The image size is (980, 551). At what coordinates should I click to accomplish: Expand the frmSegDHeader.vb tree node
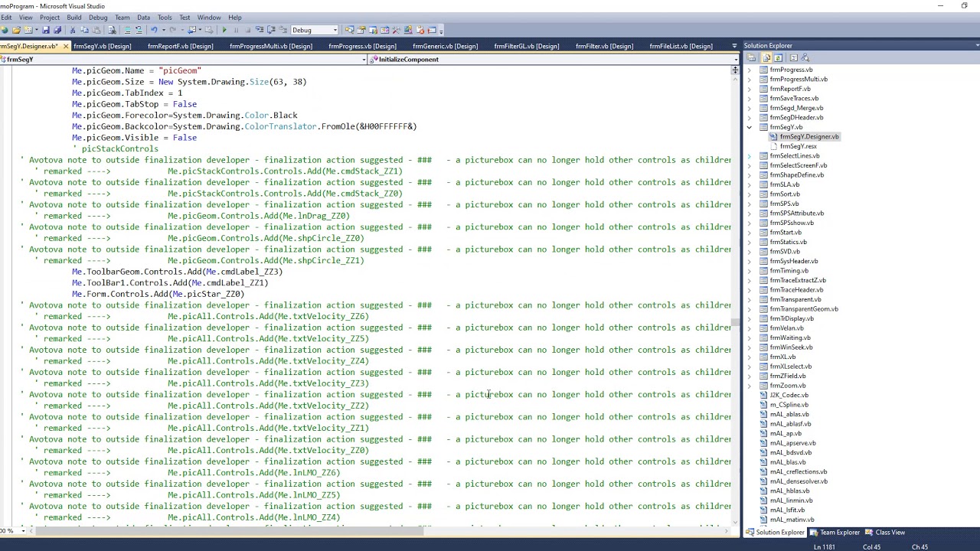(750, 117)
